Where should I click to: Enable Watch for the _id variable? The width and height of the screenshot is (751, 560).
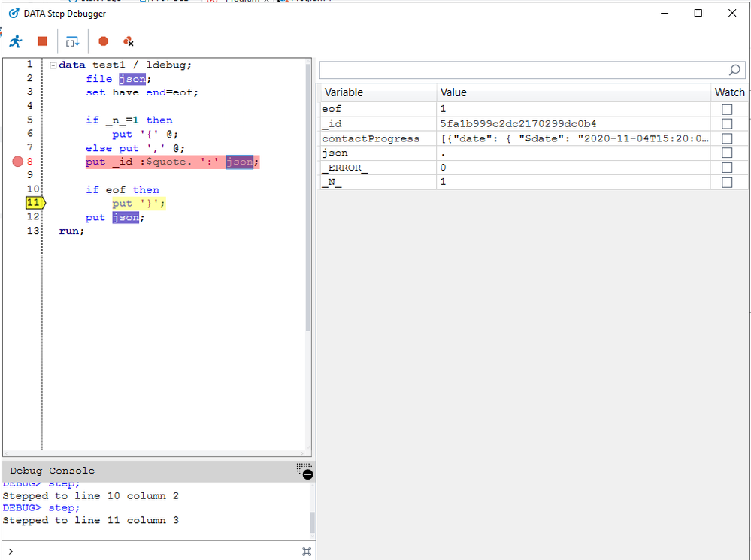coord(727,124)
